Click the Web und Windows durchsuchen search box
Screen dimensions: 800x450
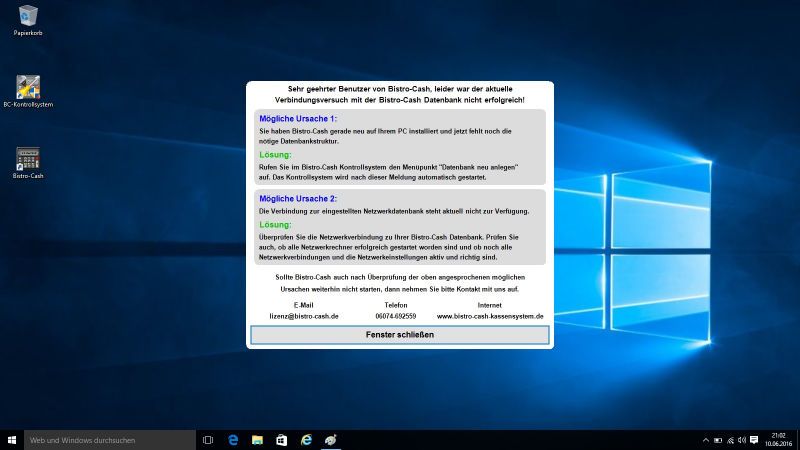click(x=110, y=440)
